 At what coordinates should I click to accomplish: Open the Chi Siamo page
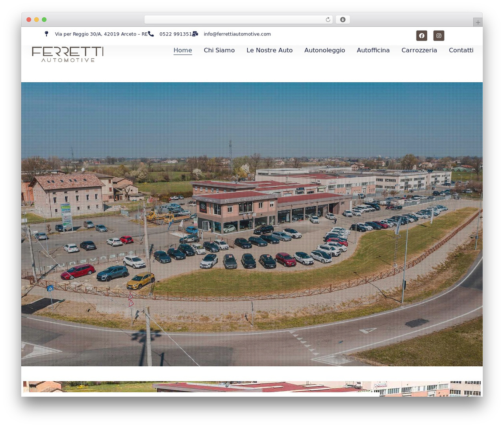point(219,50)
